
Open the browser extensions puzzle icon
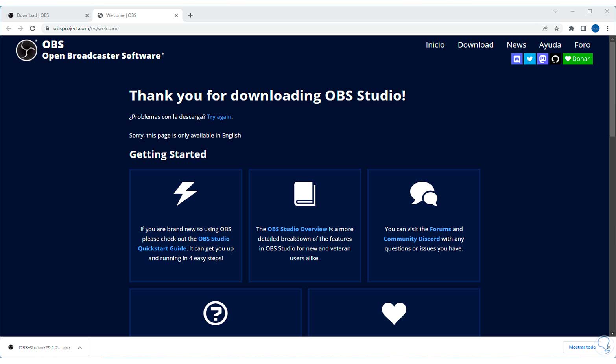572,28
